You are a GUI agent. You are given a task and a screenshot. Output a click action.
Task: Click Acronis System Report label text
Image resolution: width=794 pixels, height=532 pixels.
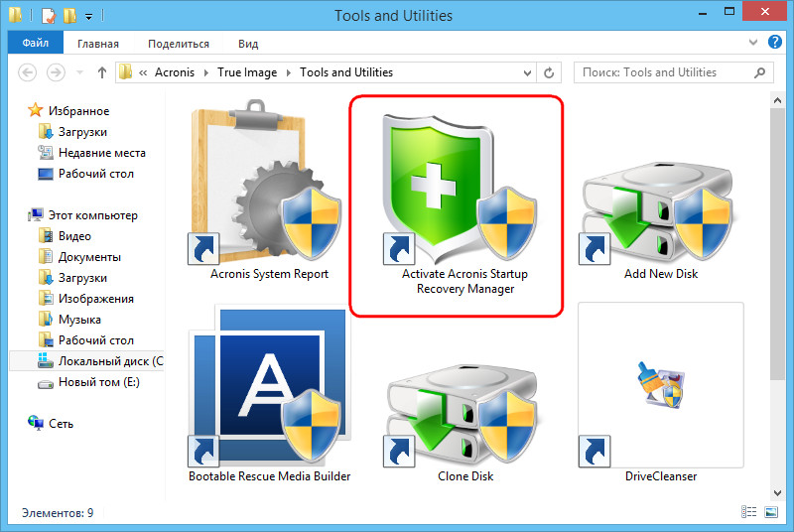(x=269, y=274)
